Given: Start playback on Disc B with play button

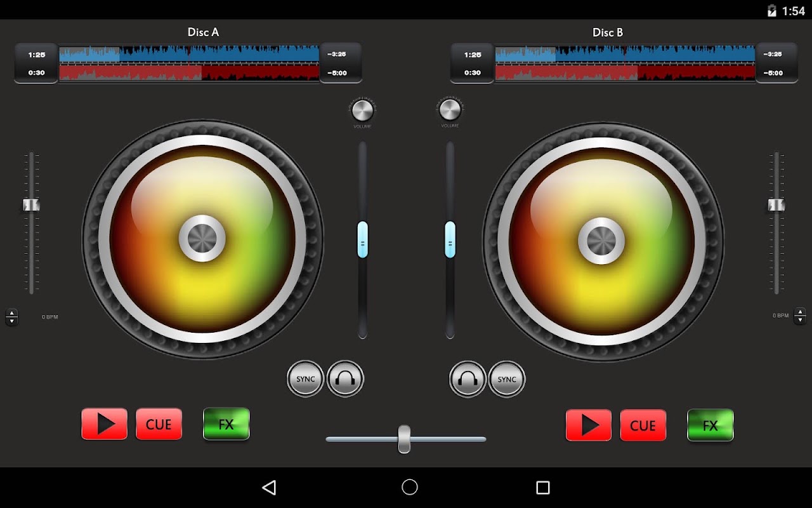Looking at the screenshot, I should click(x=589, y=425).
